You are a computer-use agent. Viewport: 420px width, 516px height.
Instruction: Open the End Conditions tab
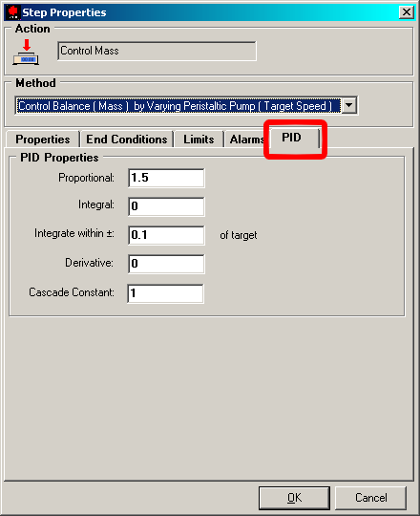point(127,140)
